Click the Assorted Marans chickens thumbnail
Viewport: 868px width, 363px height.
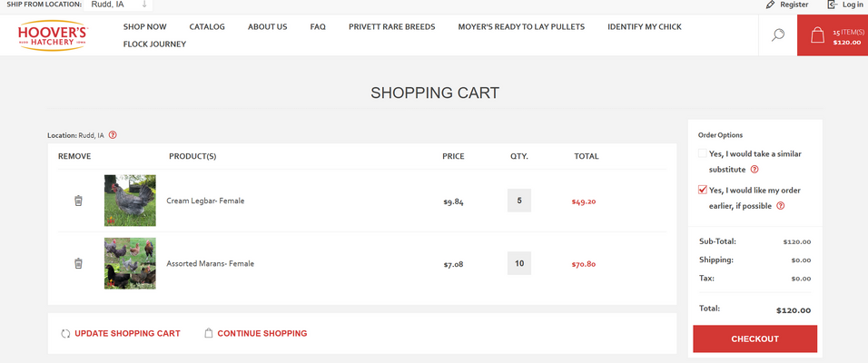[x=130, y=263]
